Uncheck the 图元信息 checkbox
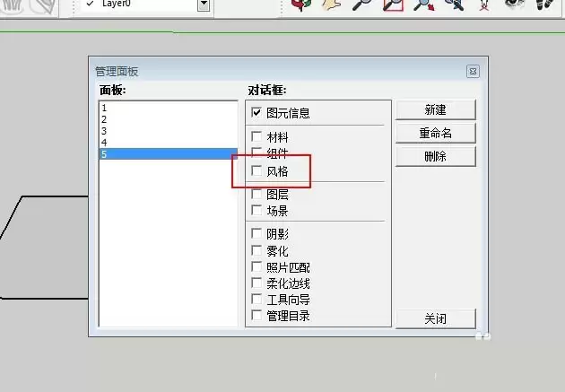Image resolution: width=565 pixels, height=392 pixels. tap(257, 113)
